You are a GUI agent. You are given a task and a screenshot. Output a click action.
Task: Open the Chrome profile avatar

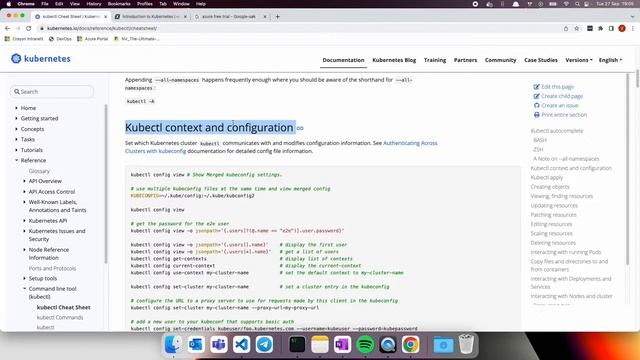622,28
